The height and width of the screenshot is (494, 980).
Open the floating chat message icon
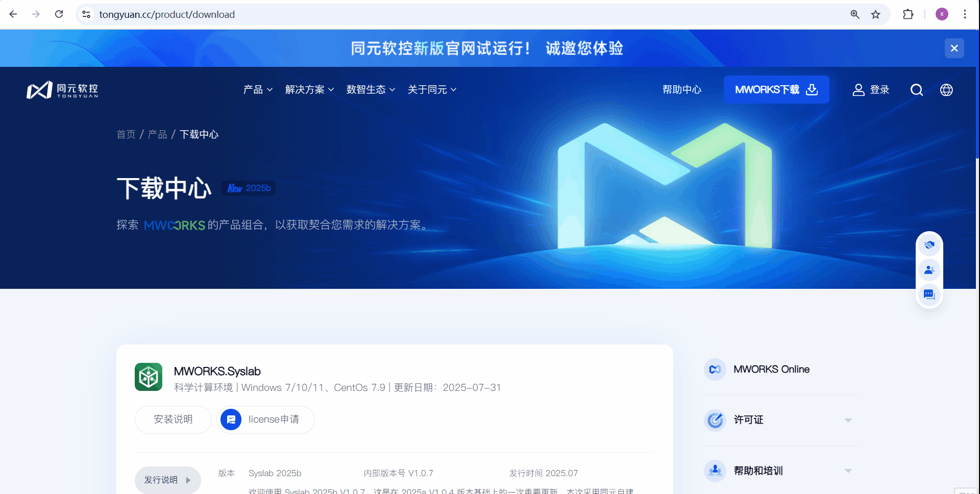click(x=929, y=294)
